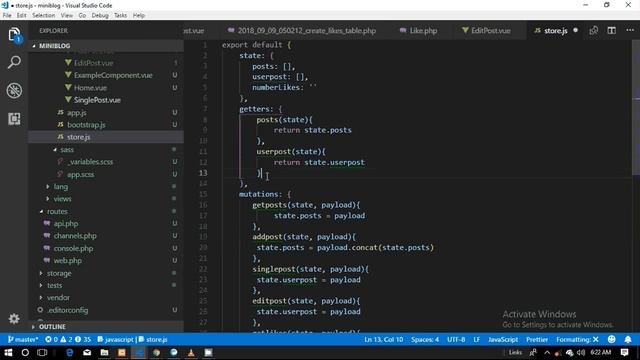Split the editor with the split icon

click(x=611, y=31)
